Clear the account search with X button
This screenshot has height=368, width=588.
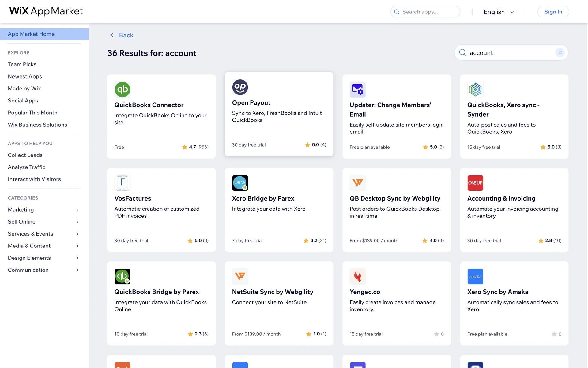(x=560, y=53)
